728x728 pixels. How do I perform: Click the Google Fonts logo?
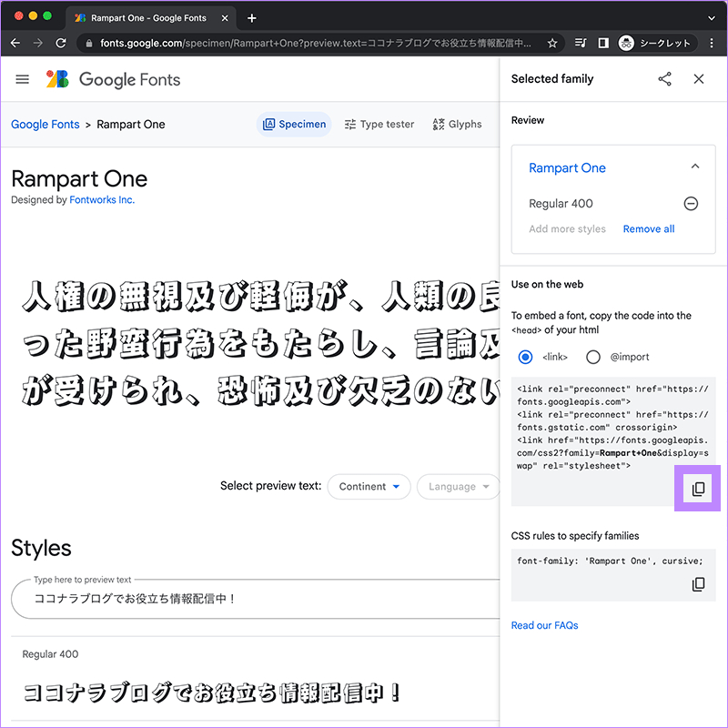click(x=113, y=79)
